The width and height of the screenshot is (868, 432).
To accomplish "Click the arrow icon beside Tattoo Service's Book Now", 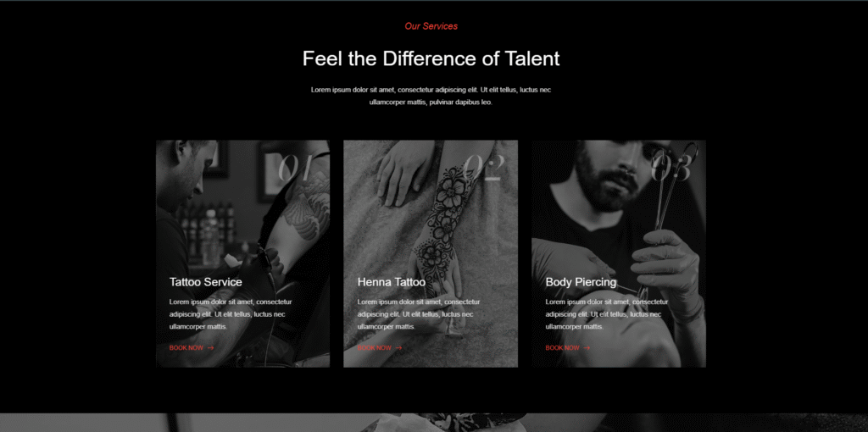I will tap(211, 348).
